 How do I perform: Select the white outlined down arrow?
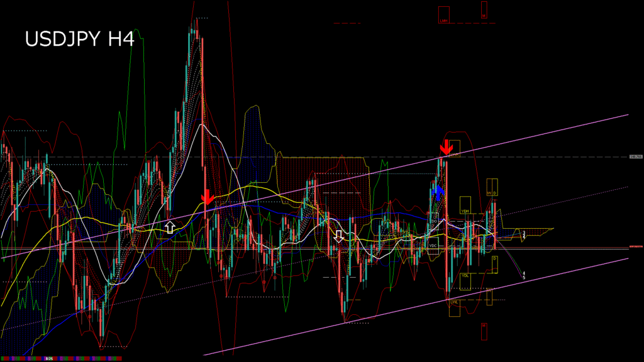coord(339,236)
